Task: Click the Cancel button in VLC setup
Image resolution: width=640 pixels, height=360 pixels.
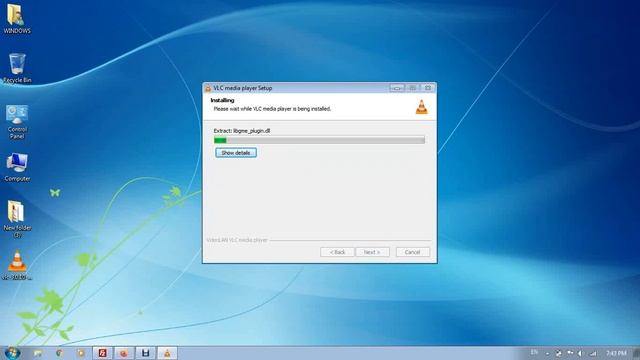Action: coord(413,252)
